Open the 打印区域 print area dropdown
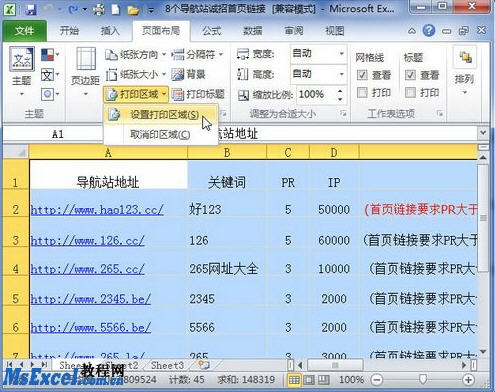This screenshot has height=392, width=495. (136, 95)
